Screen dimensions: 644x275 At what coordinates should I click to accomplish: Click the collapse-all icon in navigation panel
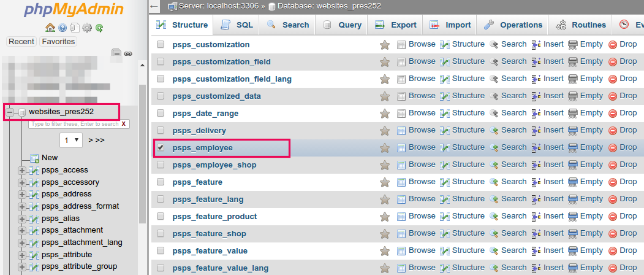pos(116,53)
